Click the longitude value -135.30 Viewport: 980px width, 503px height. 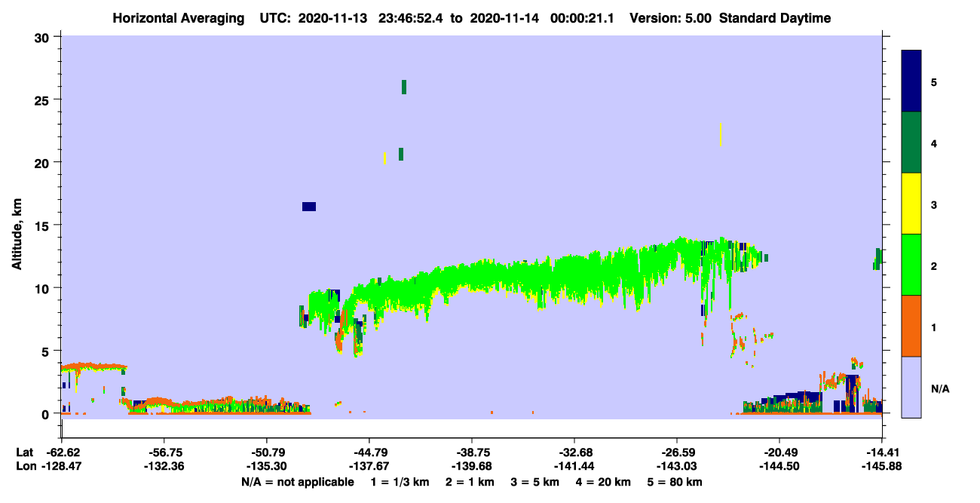pyautogui.click(x=267, y=466)
